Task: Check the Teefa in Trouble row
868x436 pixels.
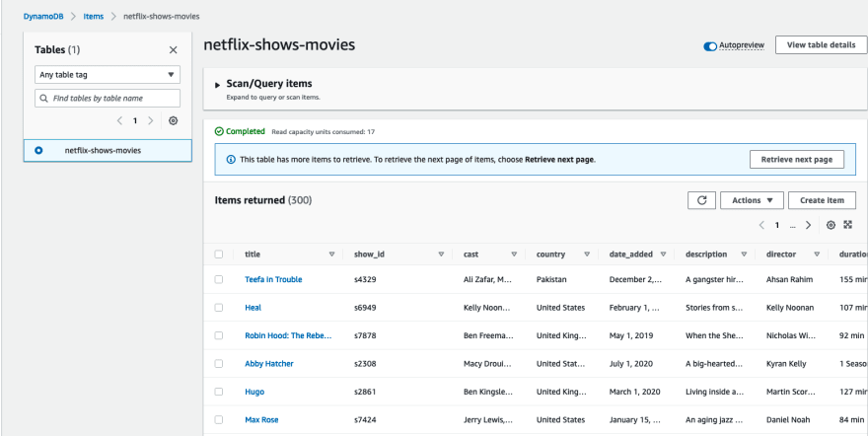Action: tap(219, 279)
